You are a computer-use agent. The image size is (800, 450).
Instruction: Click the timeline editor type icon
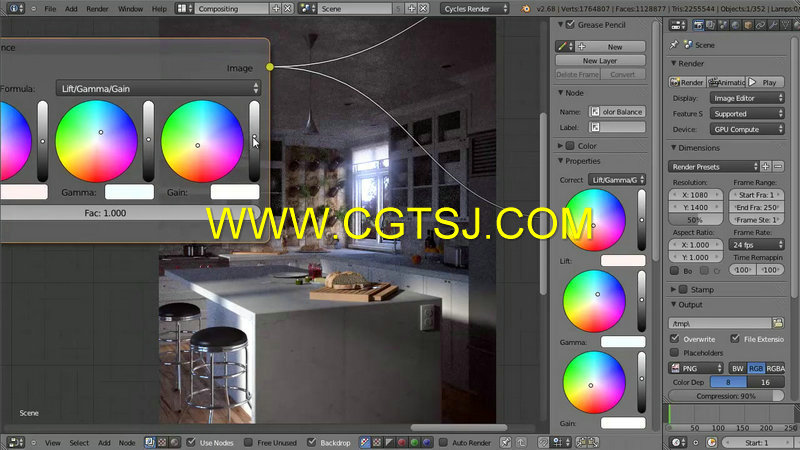tap(679, 442)
